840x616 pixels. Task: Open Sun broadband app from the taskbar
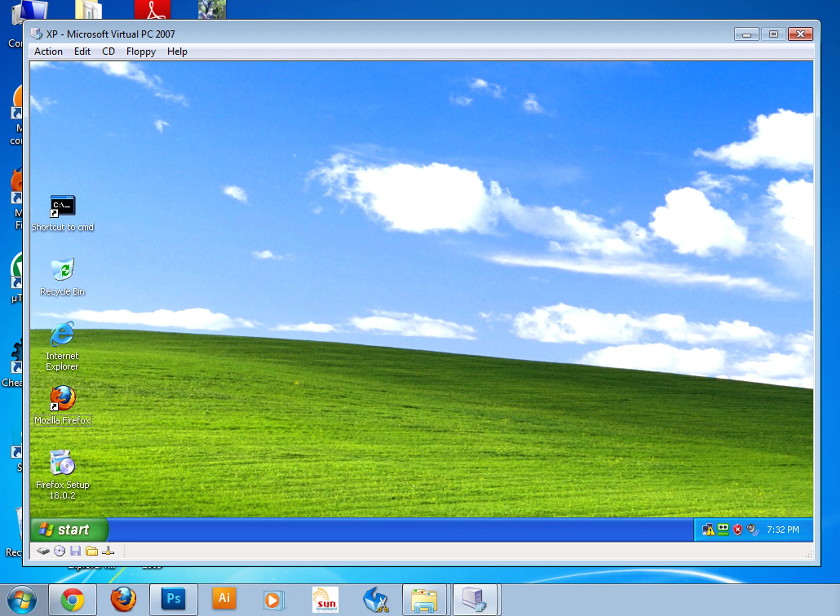[325, 599]
